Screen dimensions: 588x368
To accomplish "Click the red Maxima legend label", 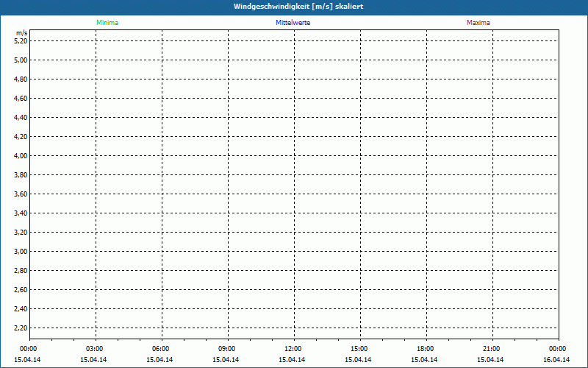I will (x=478, y=23).
